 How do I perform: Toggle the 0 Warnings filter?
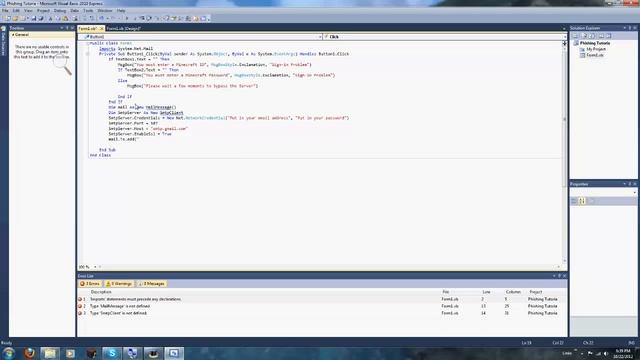coord(119,284)
